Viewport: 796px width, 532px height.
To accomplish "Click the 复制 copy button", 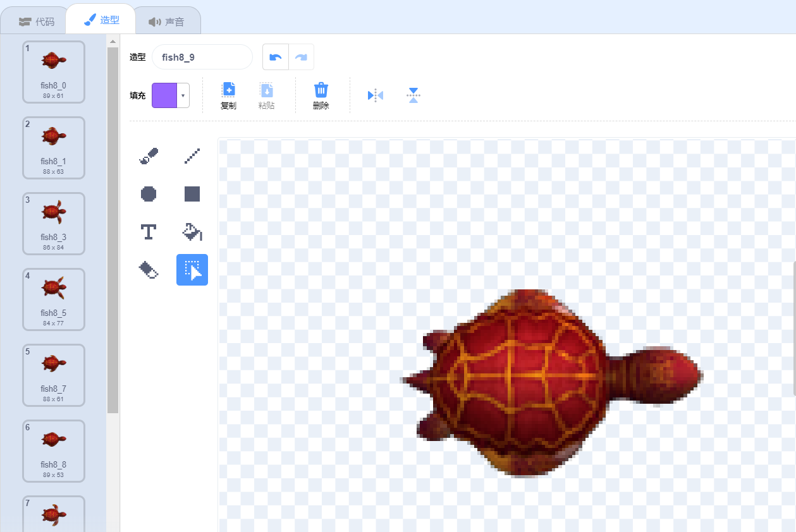I will pos(228,95).
